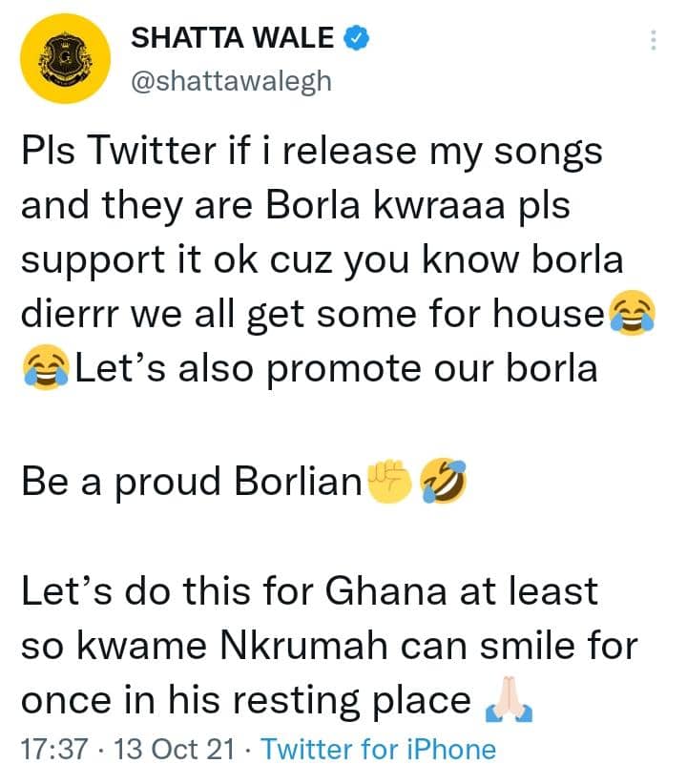Image resolution: width=687 pixels, height=784 pixels.
Task: Click the laughing emoji before 'Let's also'
Action: pyautogui.click(x=46, y=367)
